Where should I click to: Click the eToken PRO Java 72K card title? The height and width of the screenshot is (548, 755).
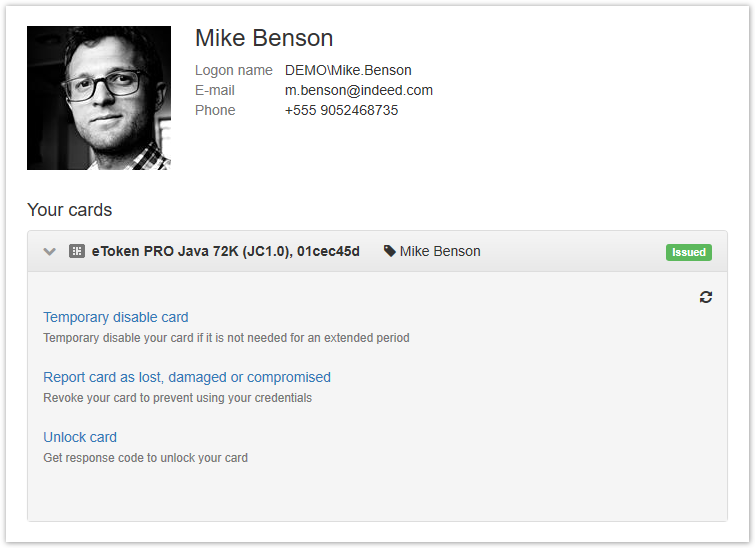pyautogui.click(x=225, y=252)
